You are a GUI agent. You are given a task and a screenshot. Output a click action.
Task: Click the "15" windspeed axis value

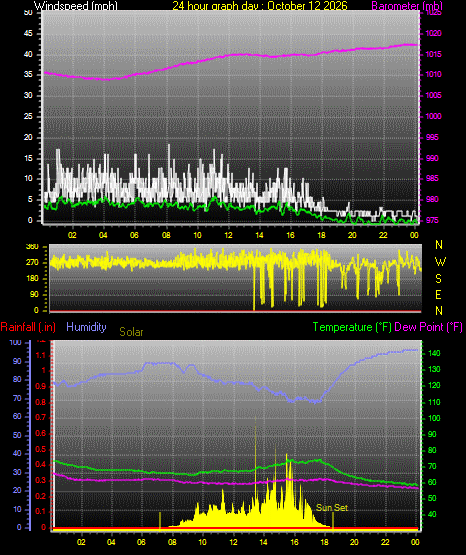pos(28,158)
